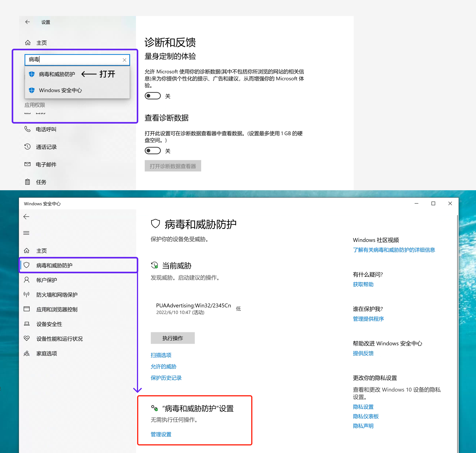
Task: Open the 管理设置 link
Action: coord(161,434)
